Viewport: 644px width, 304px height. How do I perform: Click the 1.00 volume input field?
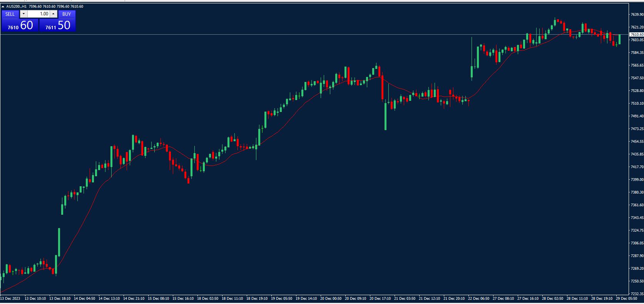click(38, 14)
